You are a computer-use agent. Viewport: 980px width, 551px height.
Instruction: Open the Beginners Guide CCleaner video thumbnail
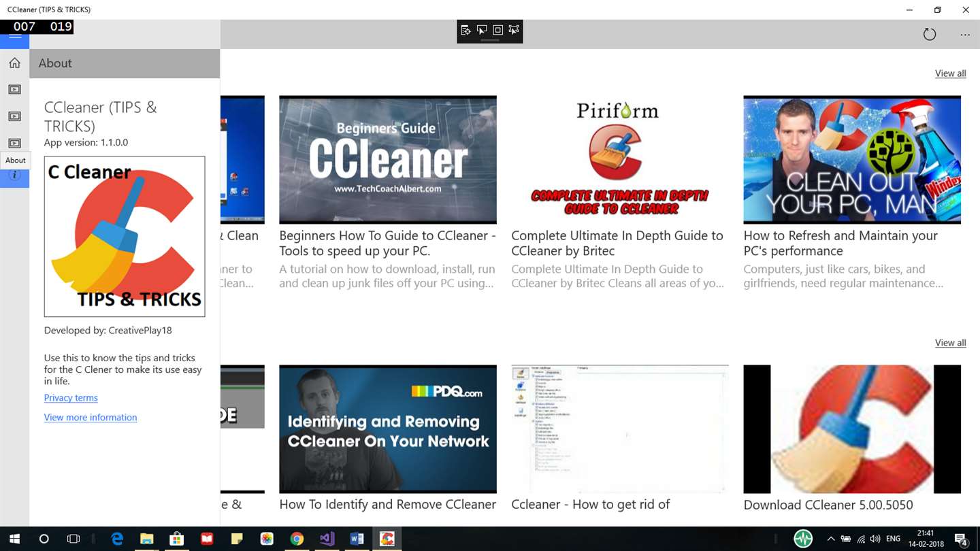pyautogui.click(x=388, y=160)
